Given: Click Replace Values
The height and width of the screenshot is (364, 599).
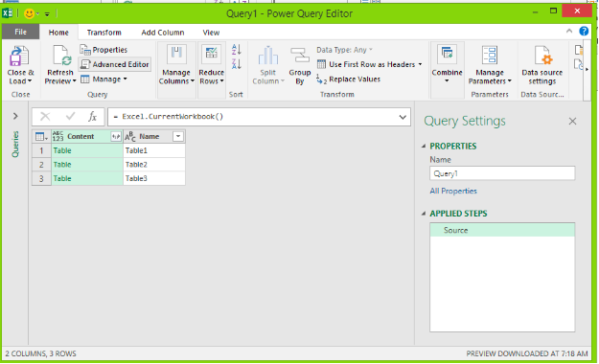Looking at the screenshot, I should [x=349, y=80].
